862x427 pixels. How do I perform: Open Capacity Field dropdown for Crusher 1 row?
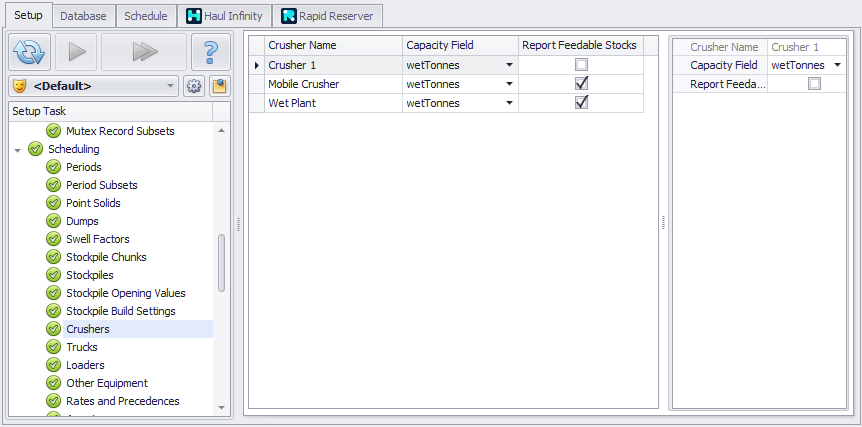pos(510,65)
